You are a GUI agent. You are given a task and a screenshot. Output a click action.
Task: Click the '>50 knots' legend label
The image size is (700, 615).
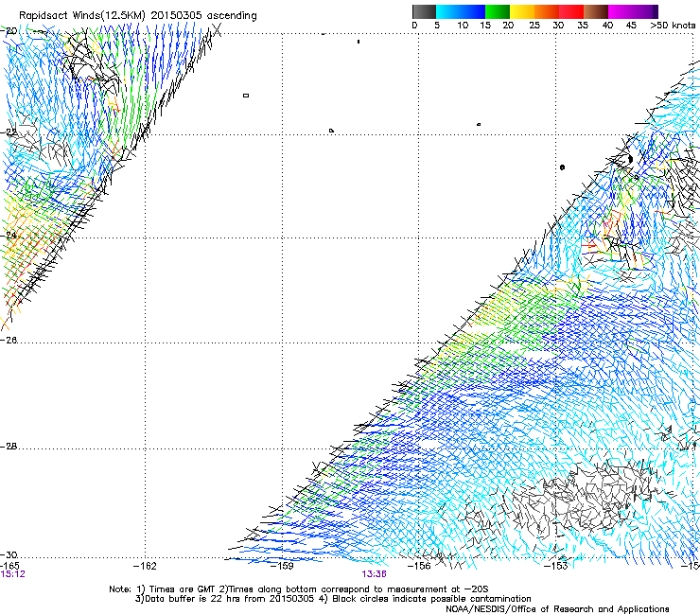pos(673,26)
